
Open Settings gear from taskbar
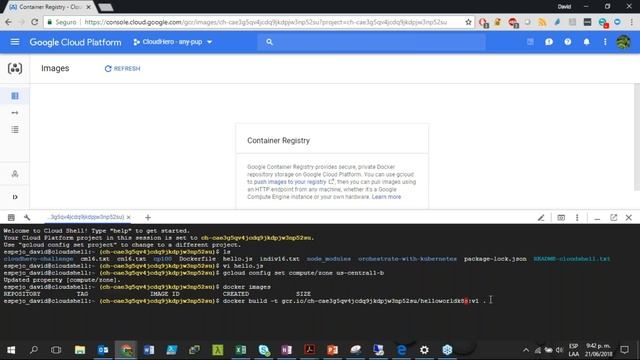pos(424,350)
